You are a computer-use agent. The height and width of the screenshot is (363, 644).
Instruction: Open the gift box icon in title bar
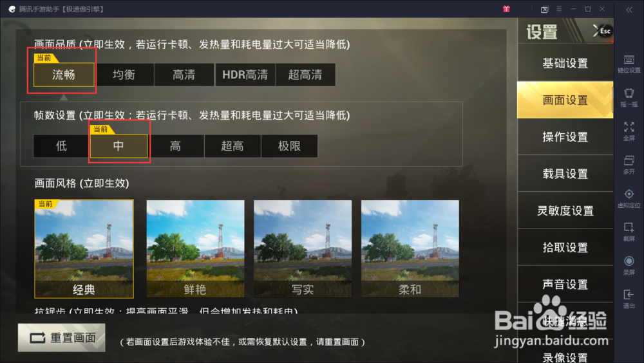point(506,9)
